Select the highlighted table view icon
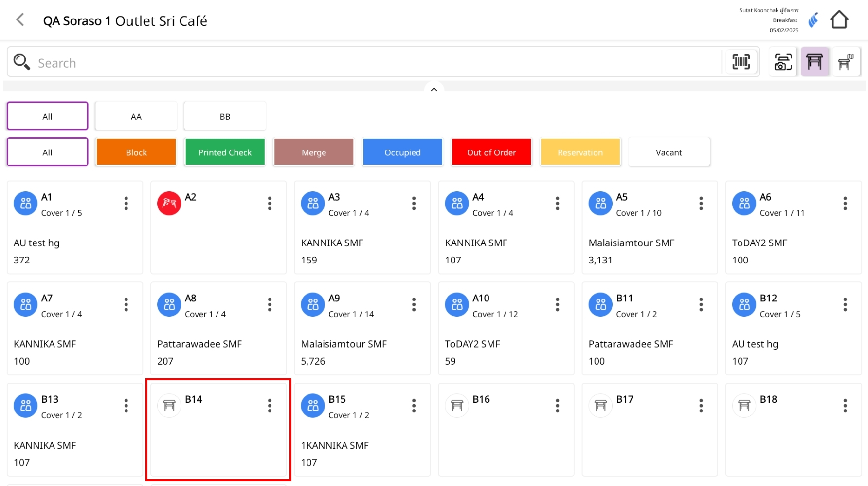The width and height of the screenshot is (868, 486). tap(814, 62)
